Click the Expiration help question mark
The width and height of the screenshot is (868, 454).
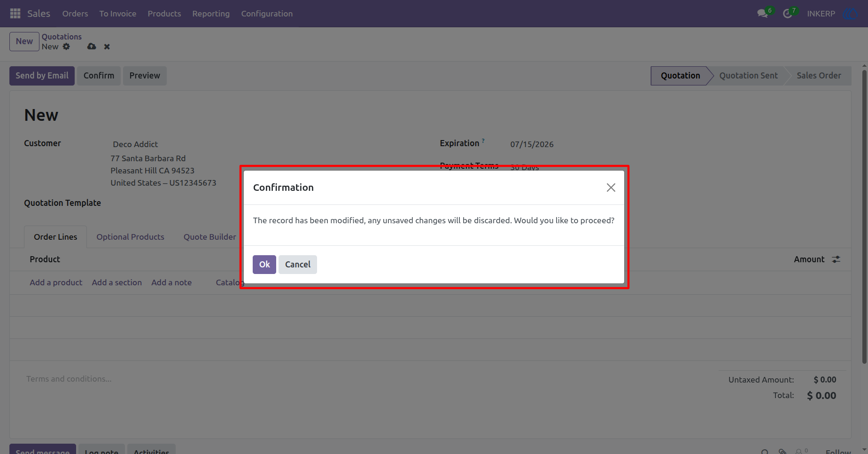[x=483, y=141]
